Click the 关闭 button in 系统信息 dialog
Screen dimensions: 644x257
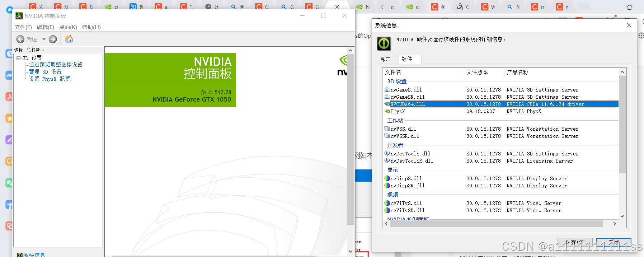tap(614, 242)
